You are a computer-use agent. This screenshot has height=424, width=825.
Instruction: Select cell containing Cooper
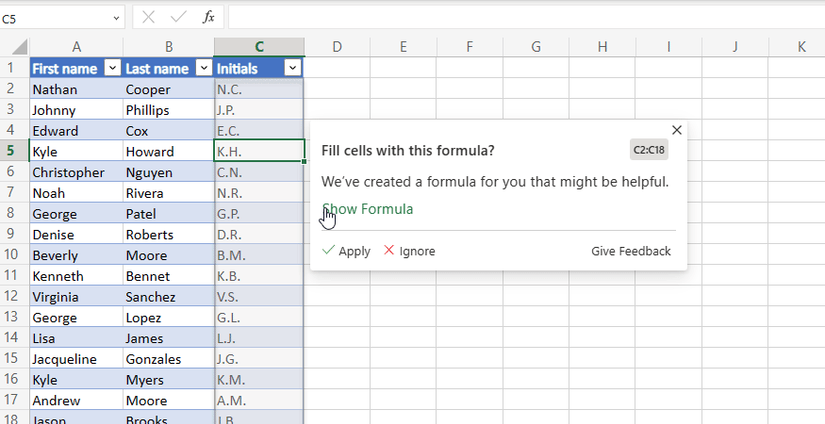pos(169,89)
